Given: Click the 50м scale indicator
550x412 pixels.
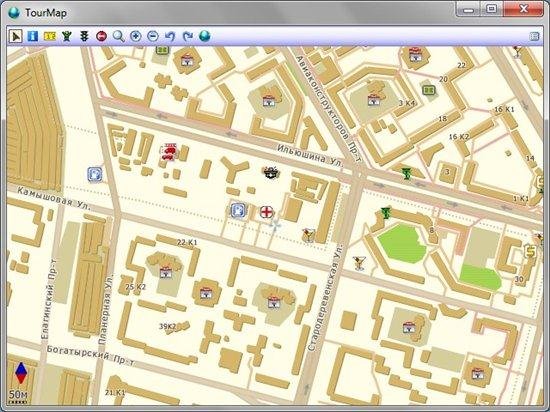Looking at the screenshot, I should (18, 396).
